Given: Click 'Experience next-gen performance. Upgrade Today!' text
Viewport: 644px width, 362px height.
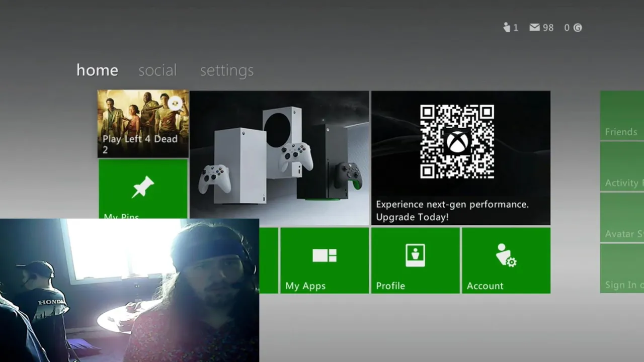Looking at the screenshot, I should coord(452,211).
